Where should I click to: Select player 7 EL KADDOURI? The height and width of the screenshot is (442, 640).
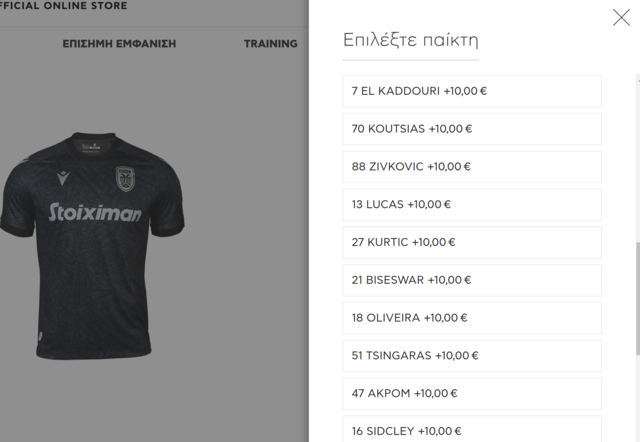(472, 91)
